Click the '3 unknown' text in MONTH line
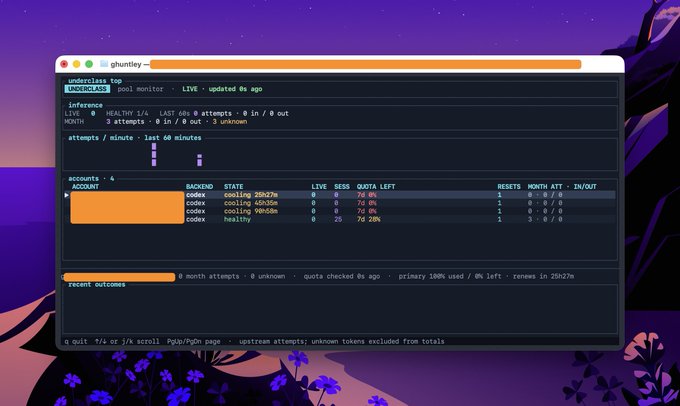Image resolution: width=680 pixels, height=406 pixels. (230, 121)
